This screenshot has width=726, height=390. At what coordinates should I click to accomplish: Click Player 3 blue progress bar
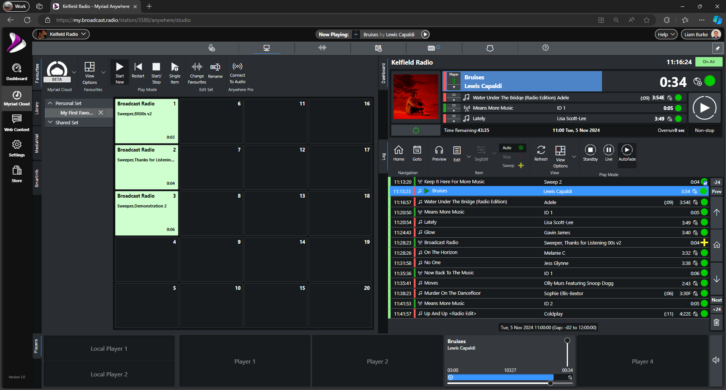[501, 377]
